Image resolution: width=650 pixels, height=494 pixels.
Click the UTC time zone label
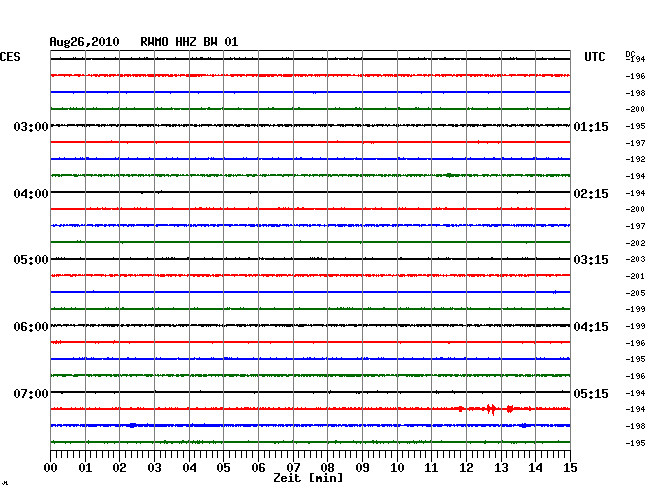click(594, 57)
